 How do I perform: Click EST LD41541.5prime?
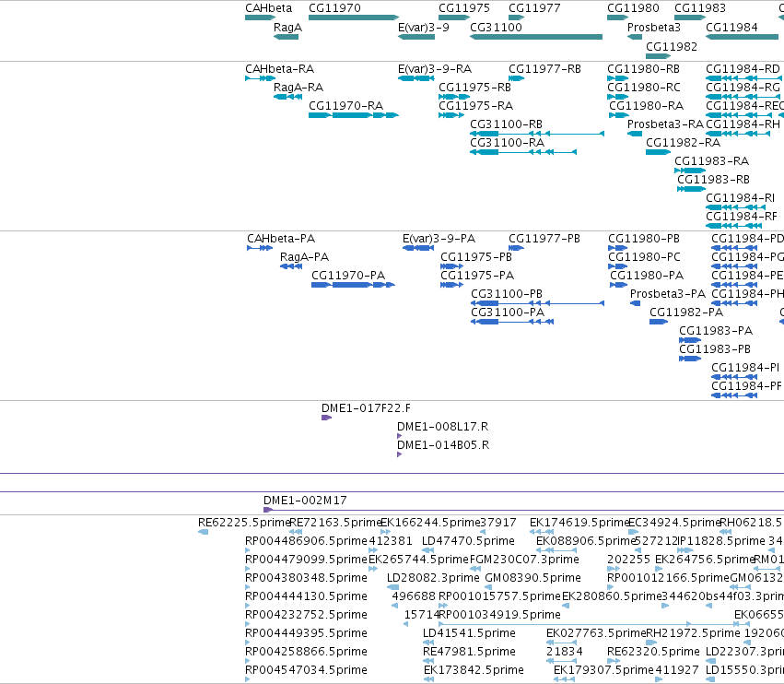(469, 633)
